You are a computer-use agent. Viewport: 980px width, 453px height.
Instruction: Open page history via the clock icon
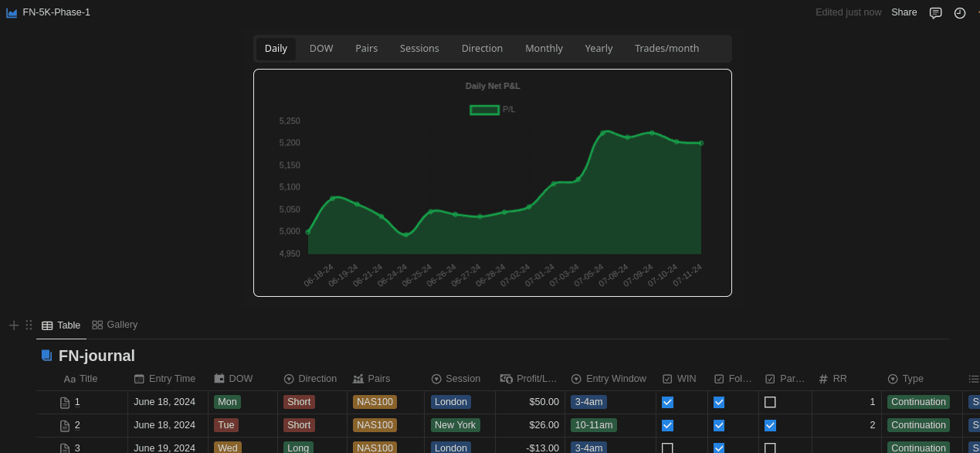pos(959,12)
